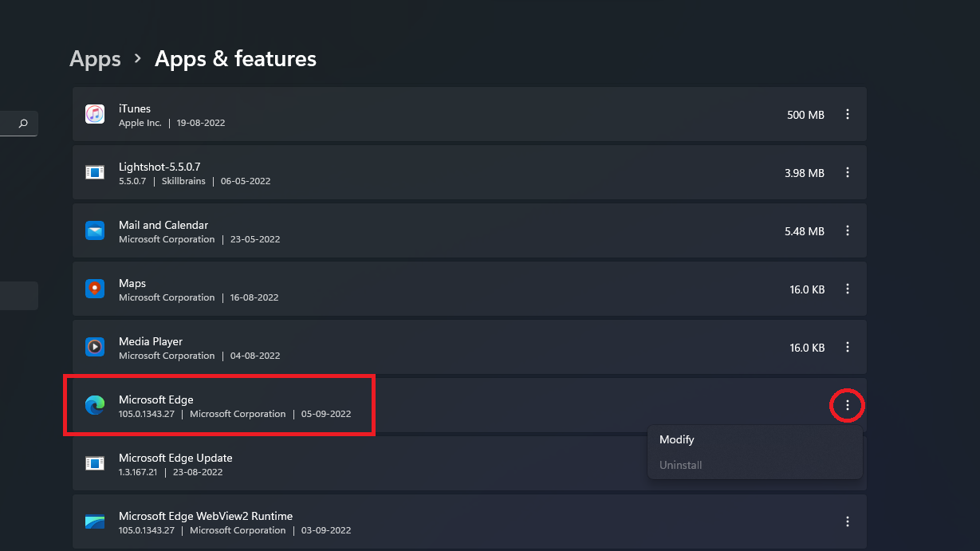Click the Mail and Calendar envelope icon
This screenshot has width=980, height=551.
pyautogui.click(x=95, y=230)
